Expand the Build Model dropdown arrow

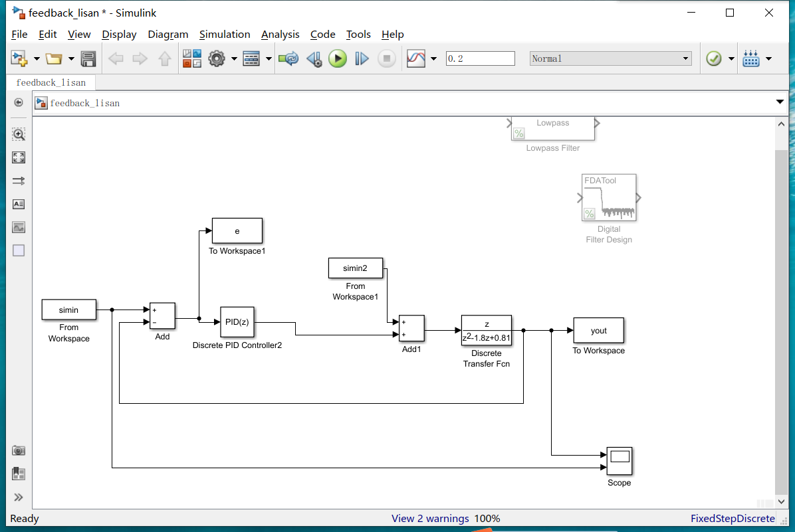tap(768, 58)
